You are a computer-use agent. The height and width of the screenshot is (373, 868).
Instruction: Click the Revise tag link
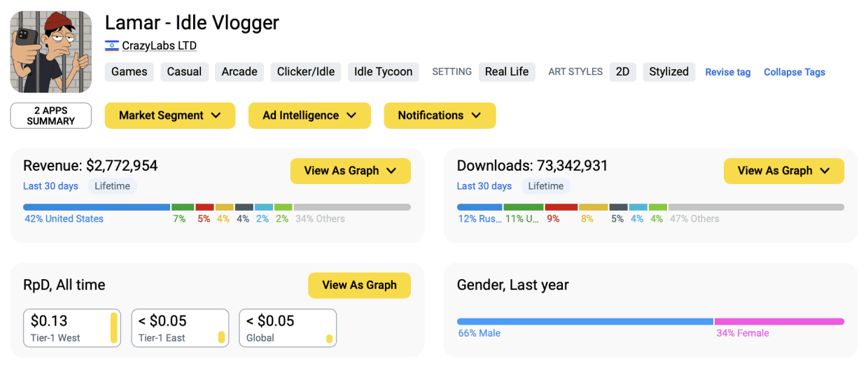tap(727, 72)
